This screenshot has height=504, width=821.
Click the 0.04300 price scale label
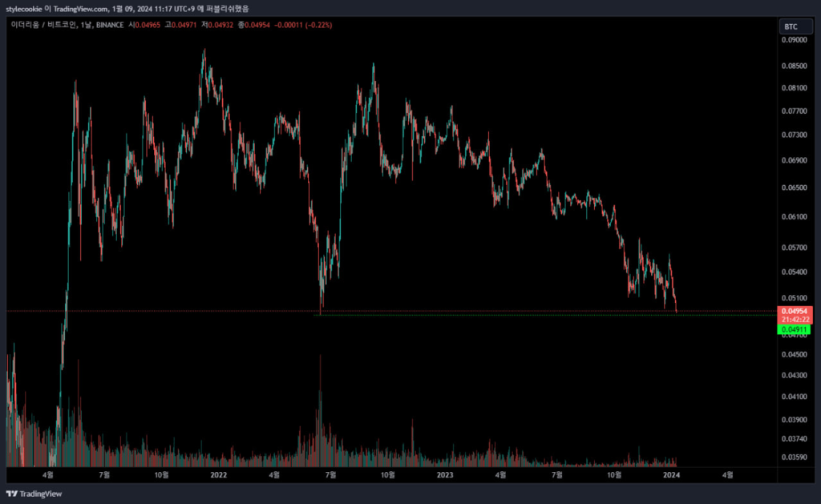click(x=794, y=375)
